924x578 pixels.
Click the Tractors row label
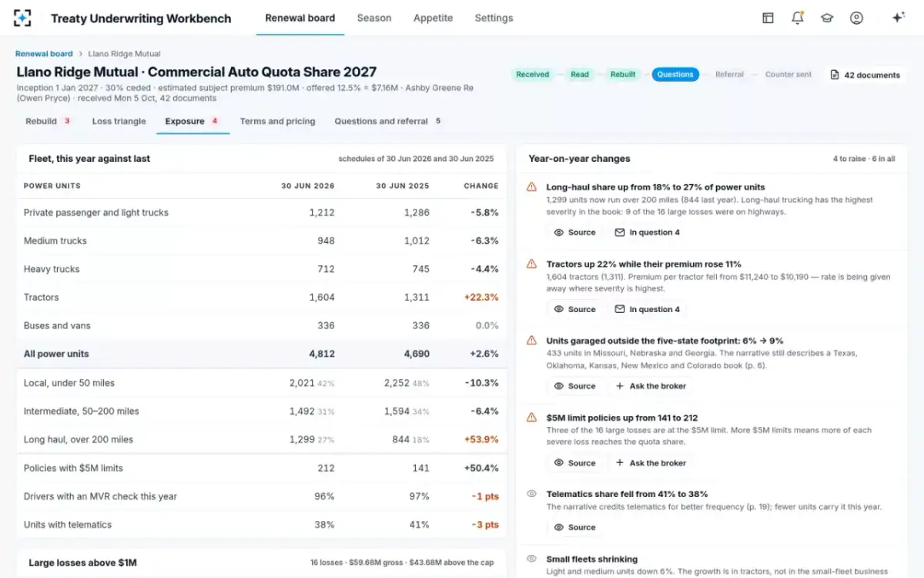[42, 297]
